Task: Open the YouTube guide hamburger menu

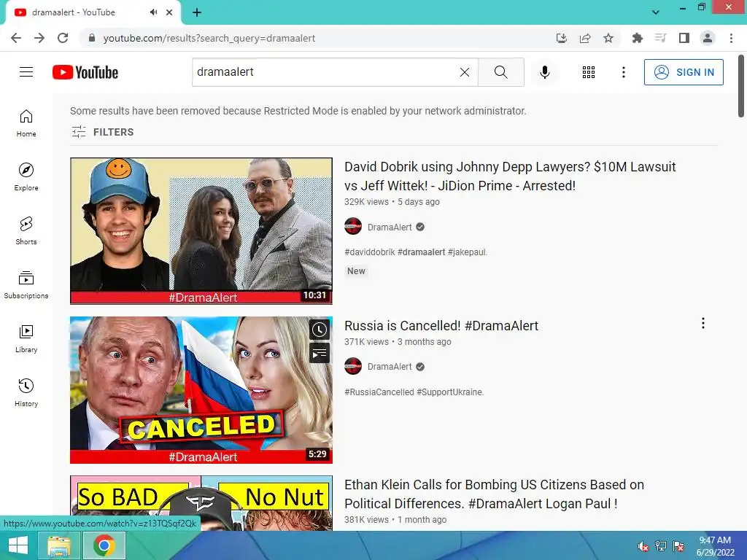Action: (x=26, y=72)
